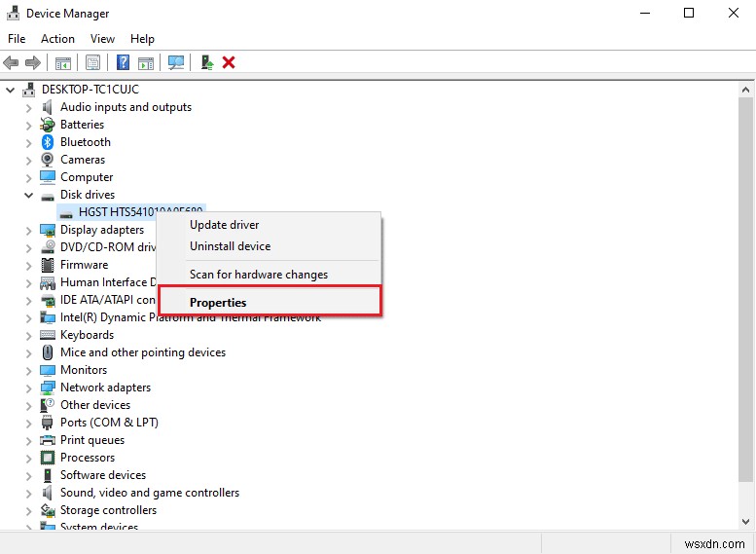
Task: Expand the Display adapters chevron
Action: (x=29, y=231)
